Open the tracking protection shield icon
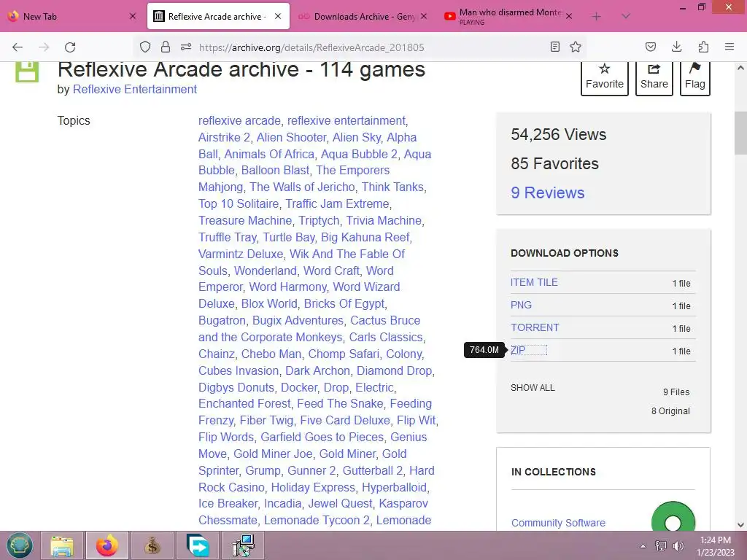 145,47
